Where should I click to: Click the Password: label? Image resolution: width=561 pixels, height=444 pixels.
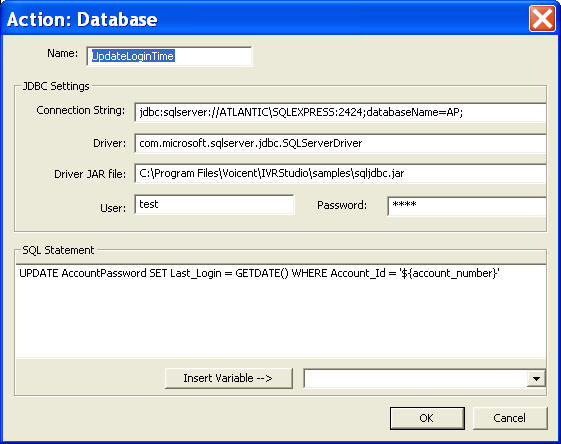pos(342,205)
